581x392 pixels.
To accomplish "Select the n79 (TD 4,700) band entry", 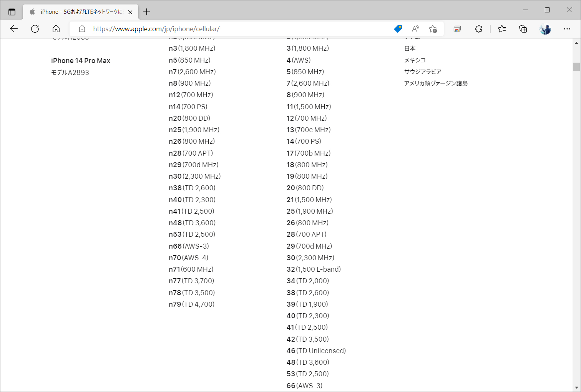I will 192,304.
